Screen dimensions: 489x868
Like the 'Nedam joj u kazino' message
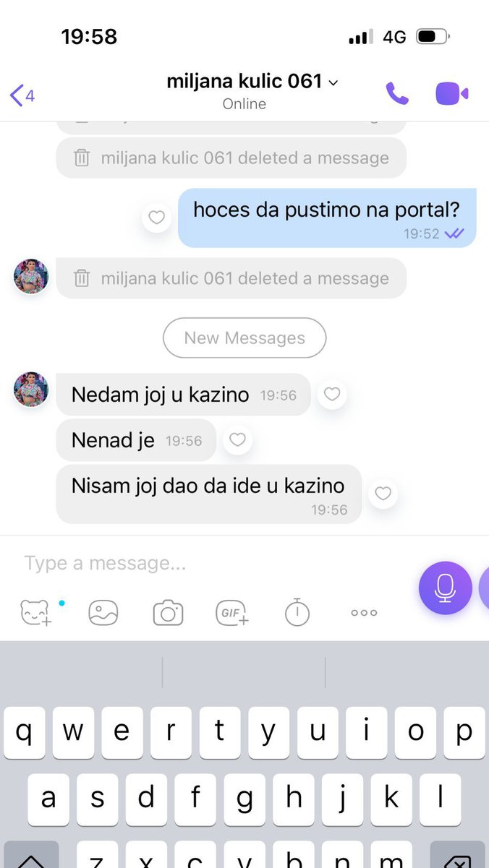332,395
